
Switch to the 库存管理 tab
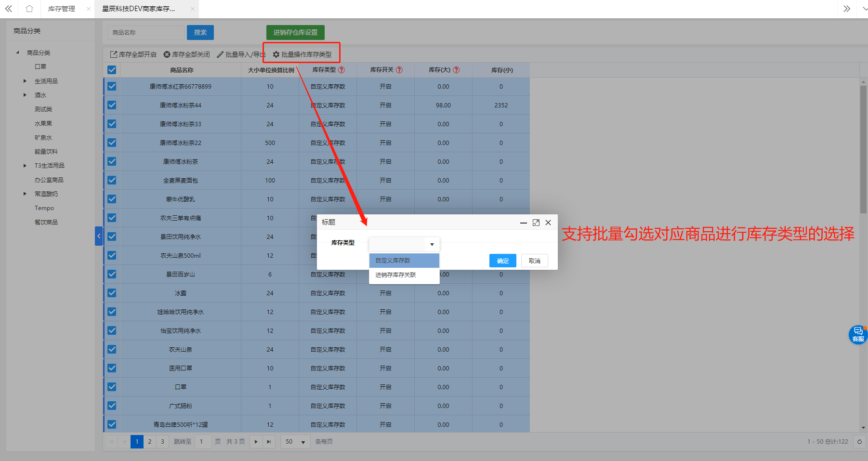point(62,9)
